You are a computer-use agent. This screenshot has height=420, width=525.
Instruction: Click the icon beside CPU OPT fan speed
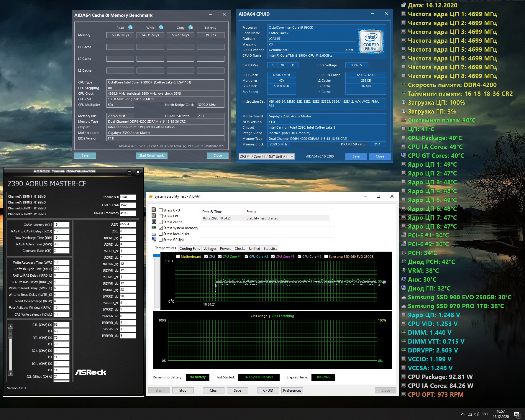point(404,394)
